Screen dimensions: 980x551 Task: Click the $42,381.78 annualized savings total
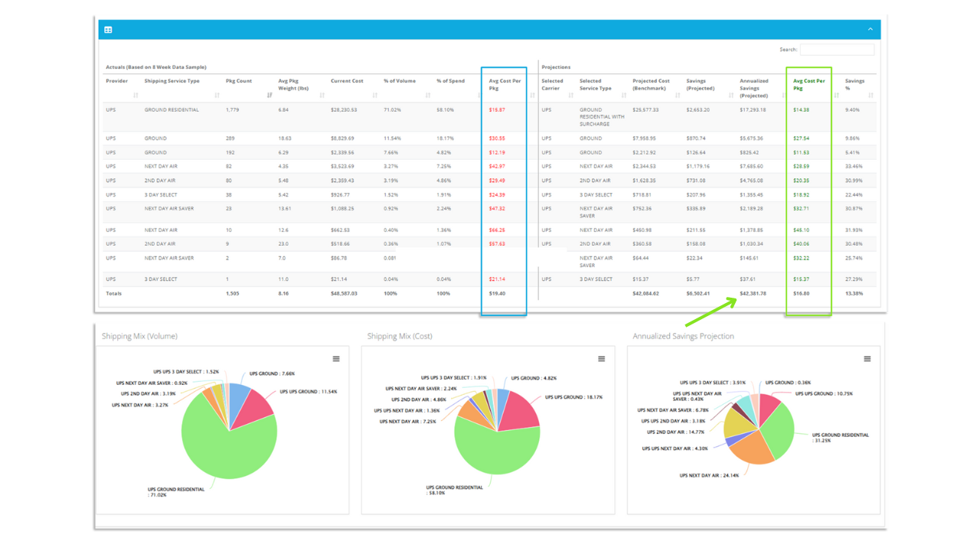click(x=753, y=294)
